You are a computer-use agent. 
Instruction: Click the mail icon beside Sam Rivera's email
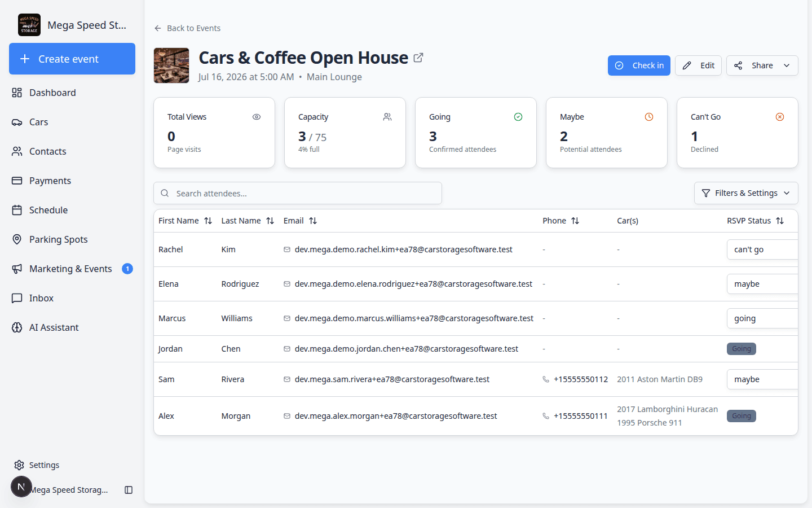pos(287,379)
